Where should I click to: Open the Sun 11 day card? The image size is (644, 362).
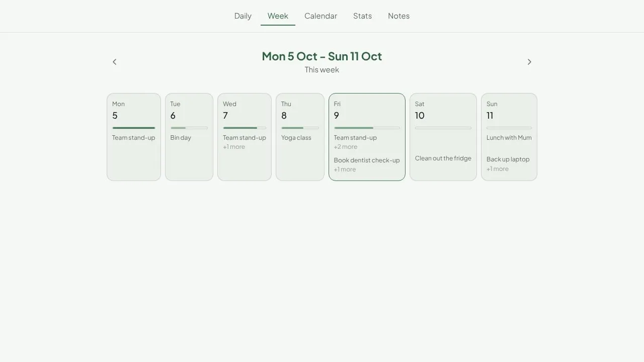[509, 137]
